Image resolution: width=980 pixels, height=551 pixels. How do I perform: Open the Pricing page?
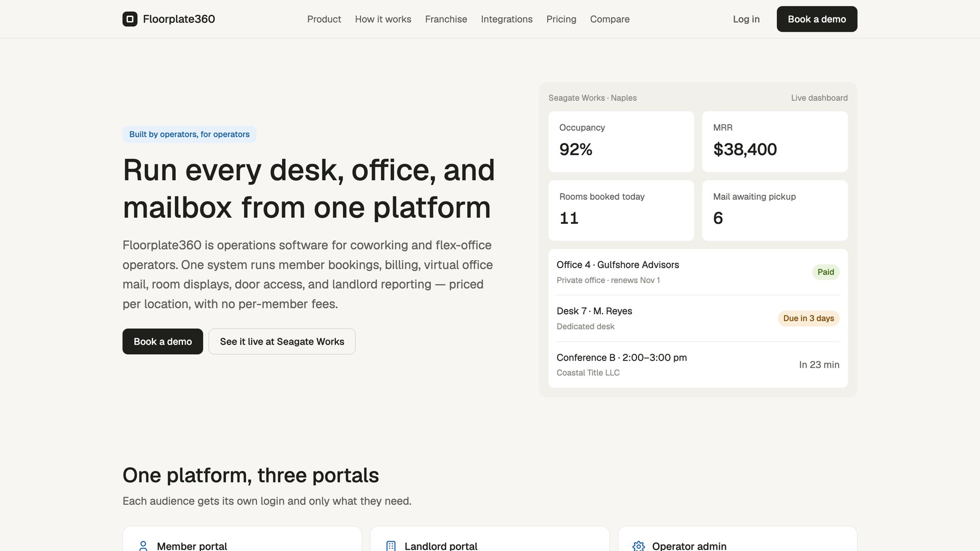(561, 19)
